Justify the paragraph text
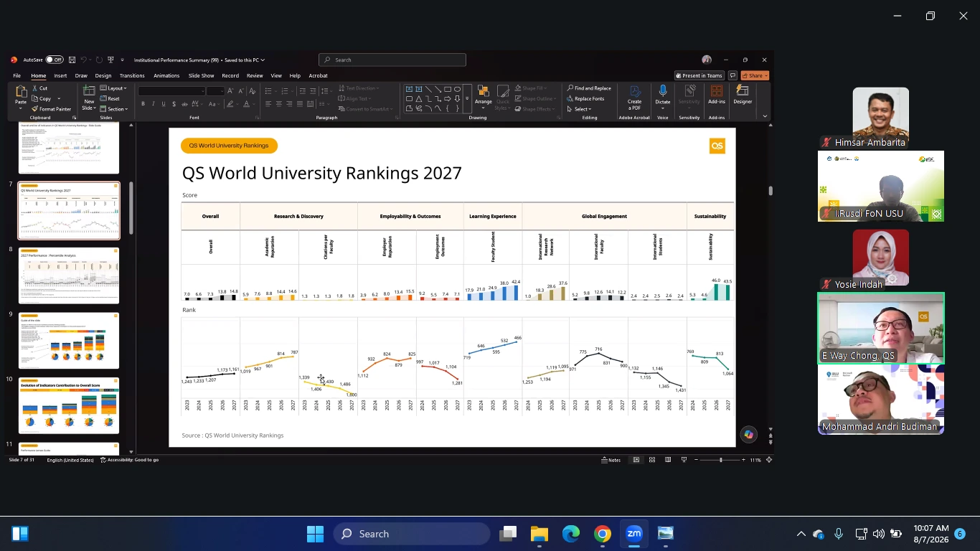This screenshot has height=551, width=980. (x=300, y=104)
